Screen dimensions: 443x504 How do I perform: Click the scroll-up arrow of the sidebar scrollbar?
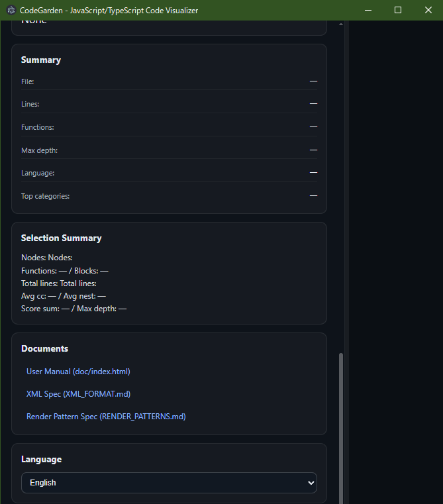pyautogui.click(x=341, y=25)
